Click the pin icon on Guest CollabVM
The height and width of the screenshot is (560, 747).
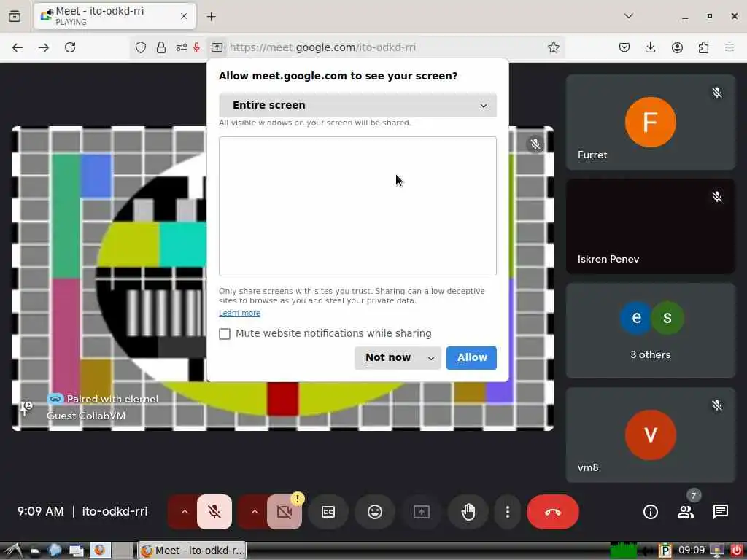(x=26, y=407)
